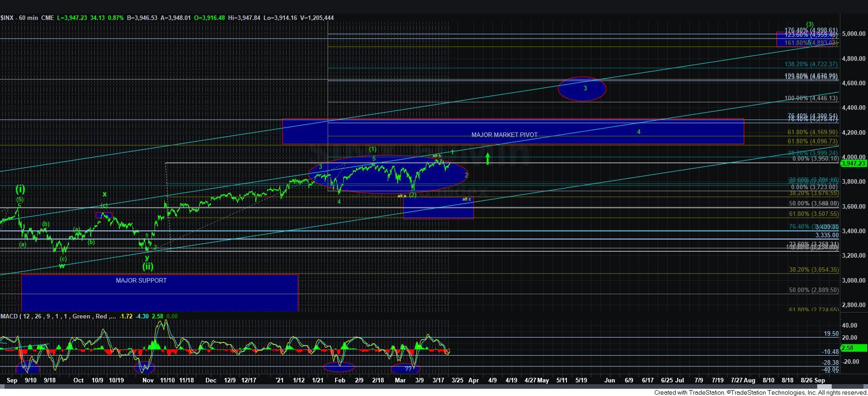Image resolution: width=868 pixels, height=396 pixels.
Task: Select the 161.80% Fibonacci box at top right
Action: [806, 39]
